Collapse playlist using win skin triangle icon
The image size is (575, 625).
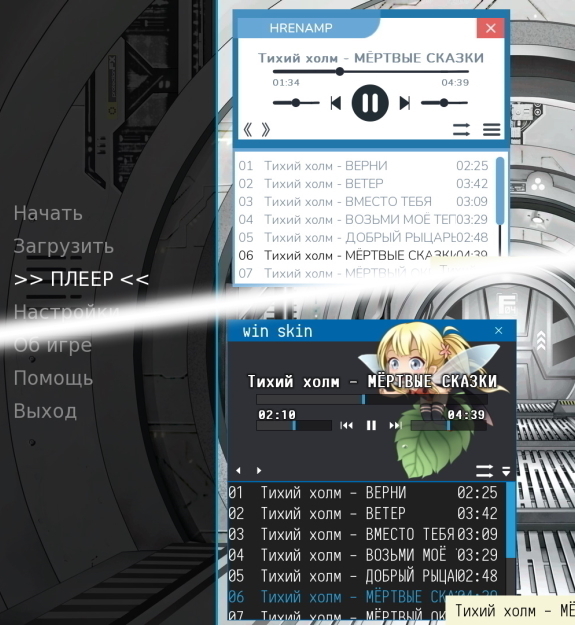point(506,471)
